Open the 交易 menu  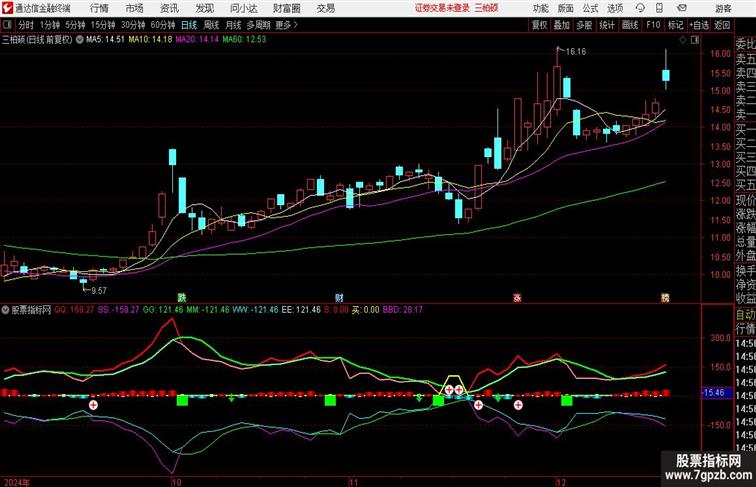(x=326, y=8)
